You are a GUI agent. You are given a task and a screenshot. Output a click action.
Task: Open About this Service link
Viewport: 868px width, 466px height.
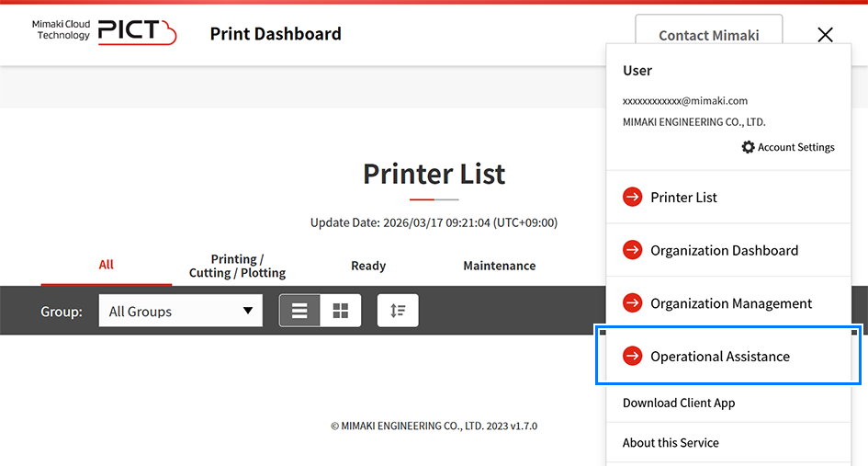[671, 443]
